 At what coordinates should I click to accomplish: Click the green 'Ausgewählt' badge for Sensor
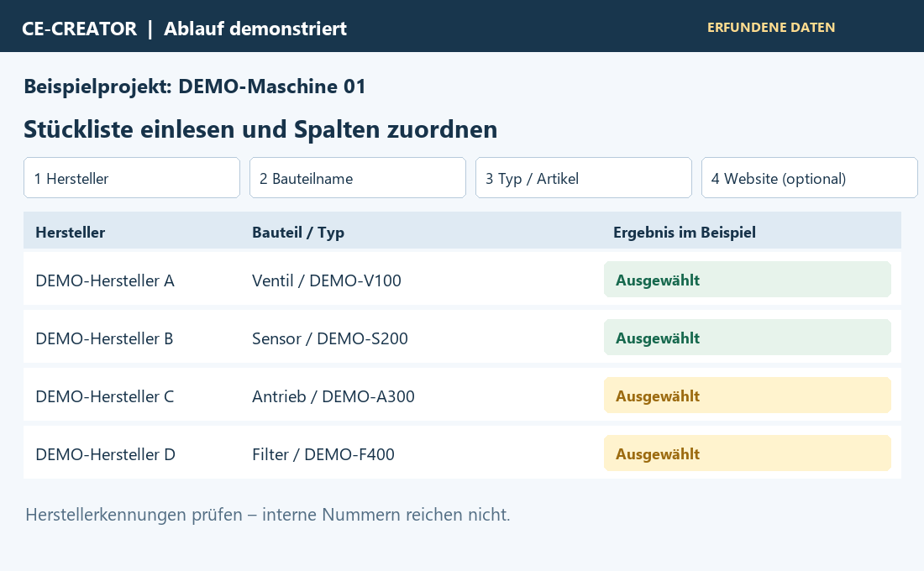pos(748,337)
